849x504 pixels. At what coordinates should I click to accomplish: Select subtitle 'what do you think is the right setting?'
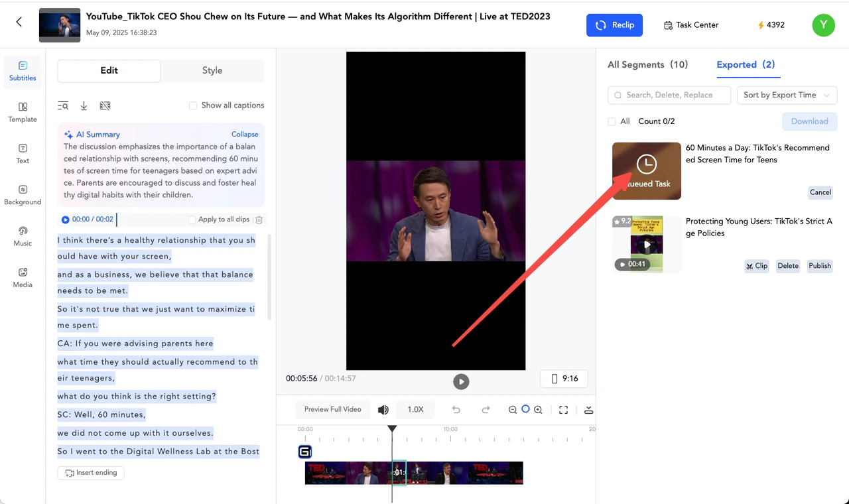click(x=137, y=397)
